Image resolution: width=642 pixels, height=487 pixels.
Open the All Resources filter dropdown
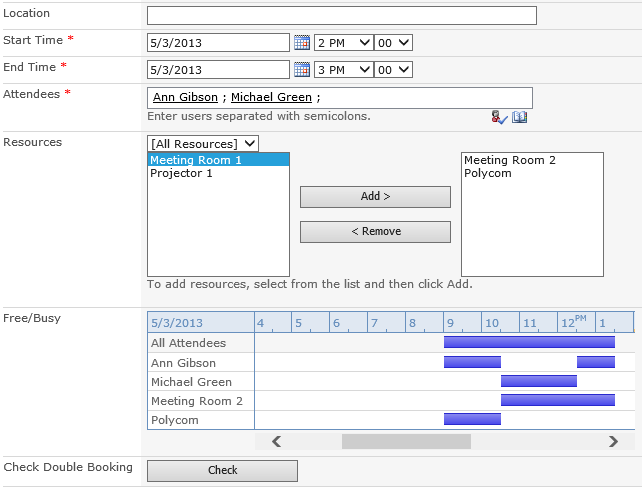202,144
